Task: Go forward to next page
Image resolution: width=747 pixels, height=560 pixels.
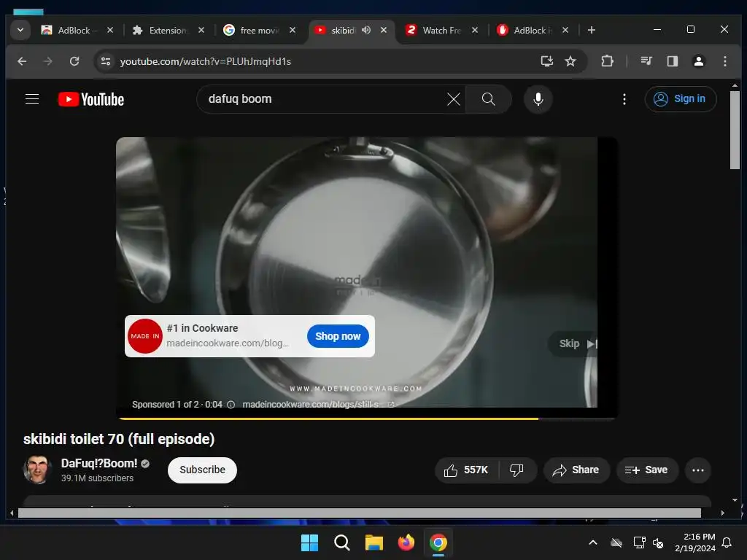Action: [x=47, y=61]
